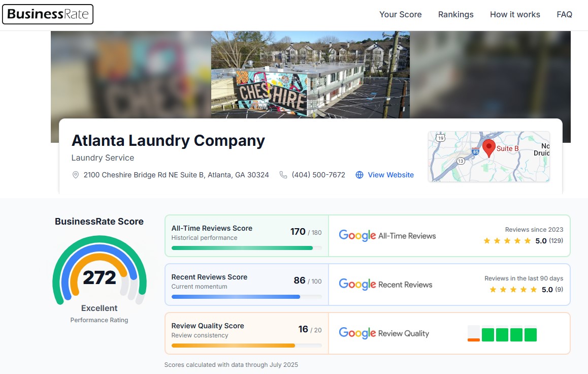The width and height of the screenshot is (588, 374).
Task: Click Google logo in Recent Reviews row
Action: tap(357, 284)
